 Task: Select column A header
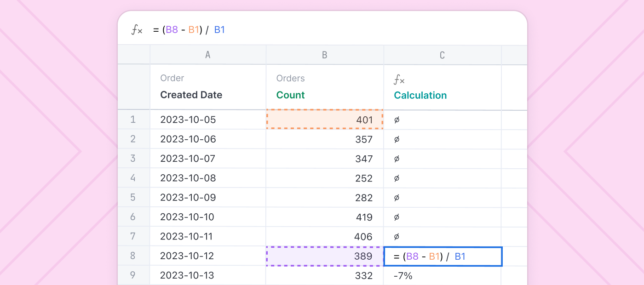point(208,55)
